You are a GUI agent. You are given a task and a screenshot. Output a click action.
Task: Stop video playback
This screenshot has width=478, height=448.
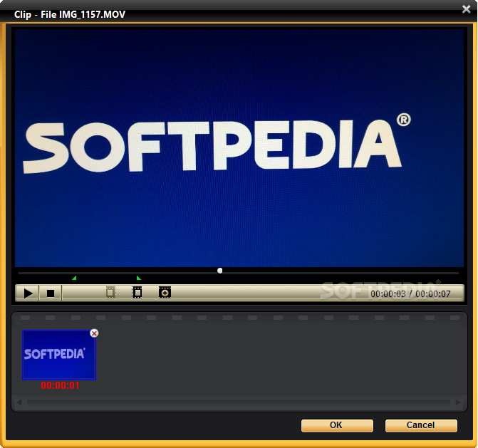tap(51, 293)
